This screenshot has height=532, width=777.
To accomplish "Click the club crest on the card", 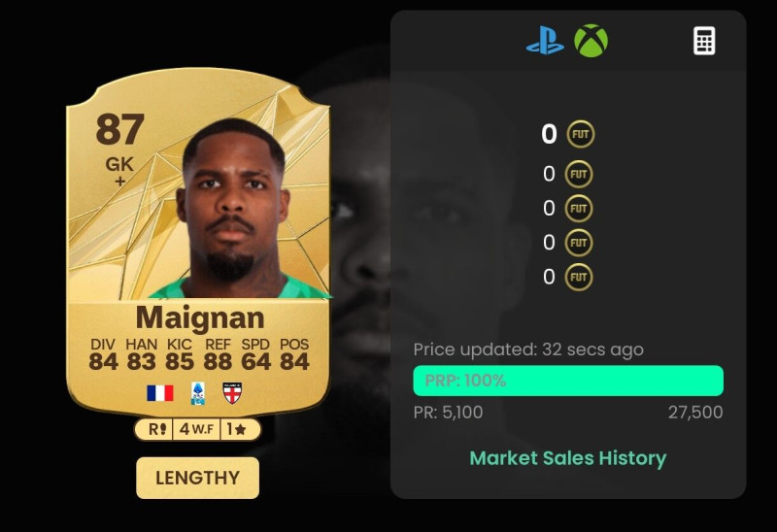I will click(x=232, y=393).
